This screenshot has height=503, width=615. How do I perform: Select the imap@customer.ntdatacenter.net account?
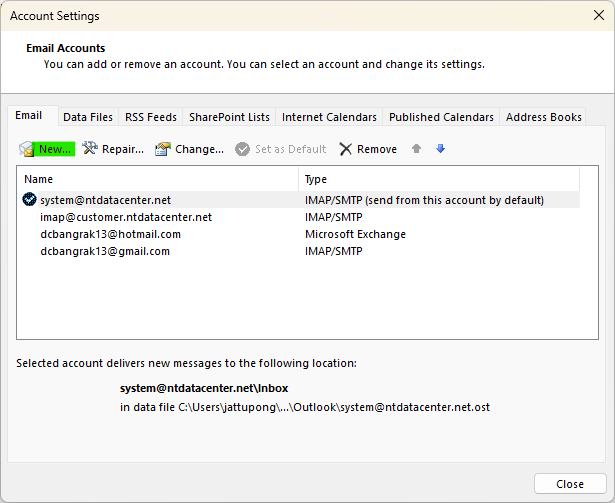coord(126,217)
